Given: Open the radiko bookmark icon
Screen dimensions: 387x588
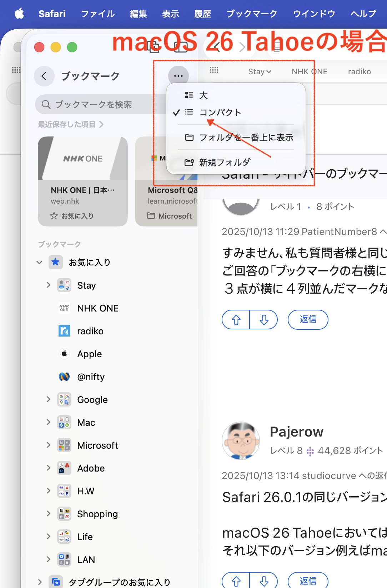Looking at the screenshot, I should 64,331.
